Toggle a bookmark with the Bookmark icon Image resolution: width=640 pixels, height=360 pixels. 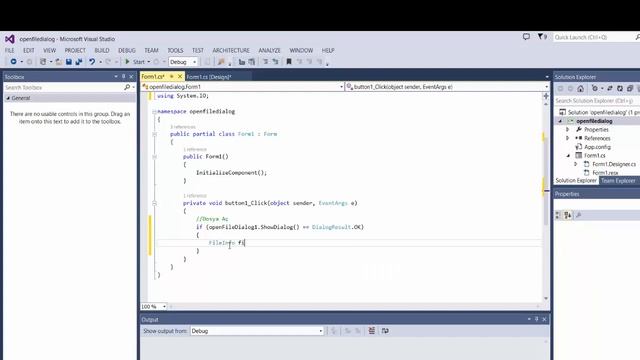tap(289, 62)
